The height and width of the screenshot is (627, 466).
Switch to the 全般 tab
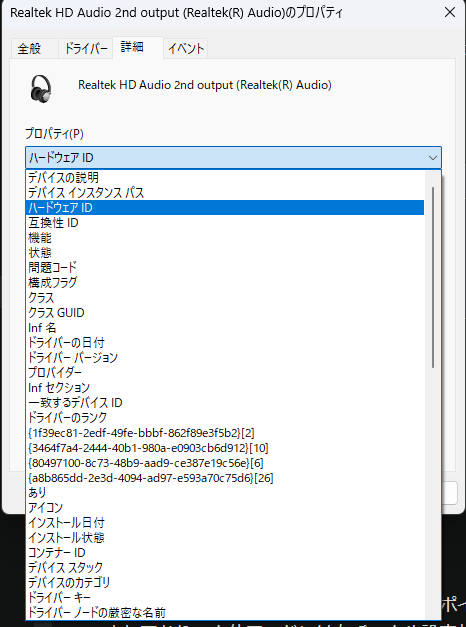coord(30,49)
